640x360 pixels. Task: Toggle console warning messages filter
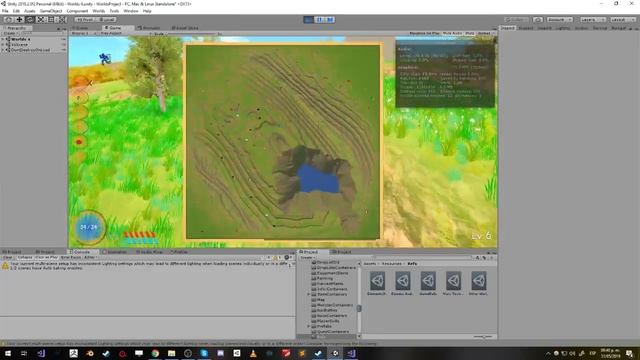(276, 258)
